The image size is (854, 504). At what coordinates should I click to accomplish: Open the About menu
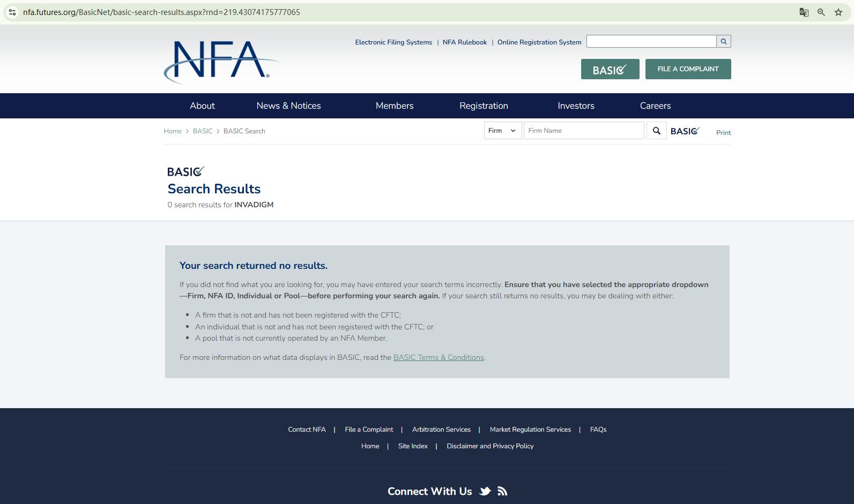pyautogui.click(x=202, y=106)
